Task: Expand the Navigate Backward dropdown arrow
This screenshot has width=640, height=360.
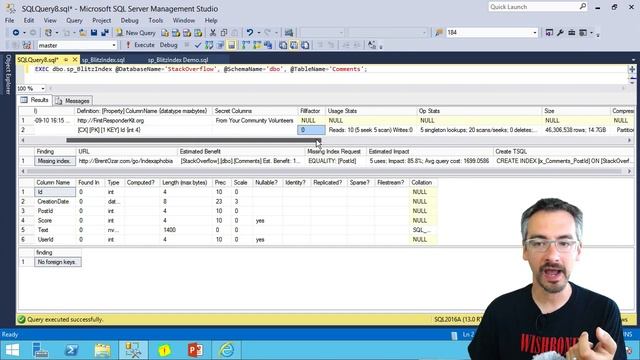Action: [24, 32]
